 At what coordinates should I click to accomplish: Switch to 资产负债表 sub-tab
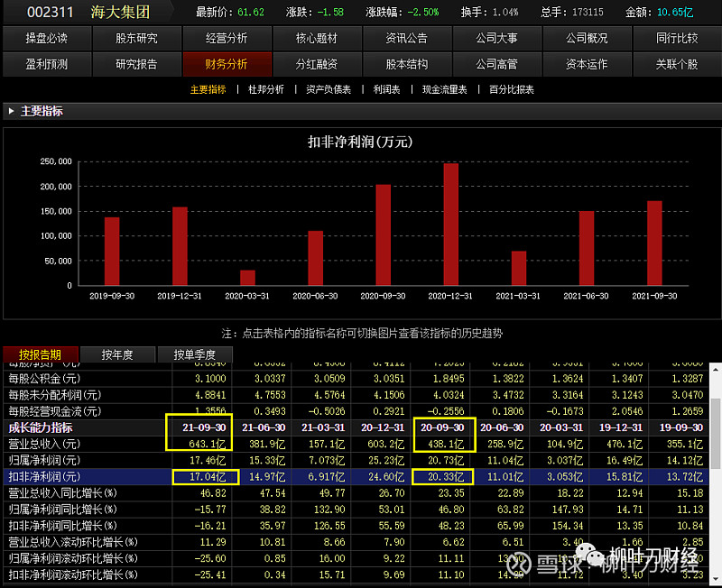(x=329, y=89)
